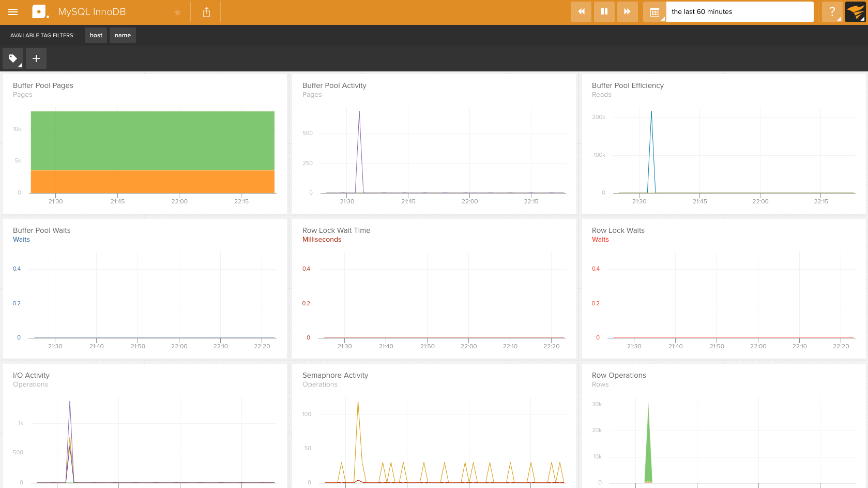Open the calendar time picker
Screen dimensions: 868x488
[x=654, y=11]
